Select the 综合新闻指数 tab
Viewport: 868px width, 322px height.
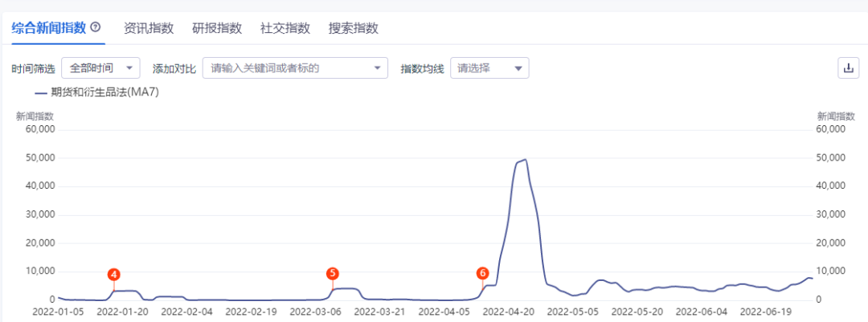[48, 28]
